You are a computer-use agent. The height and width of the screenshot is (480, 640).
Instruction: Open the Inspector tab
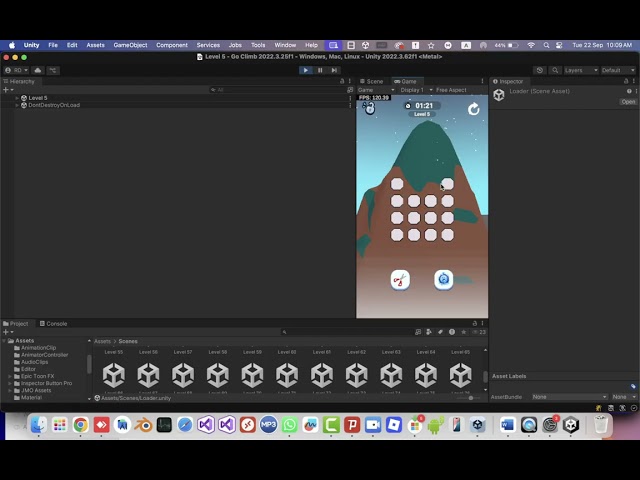[508, 81]
